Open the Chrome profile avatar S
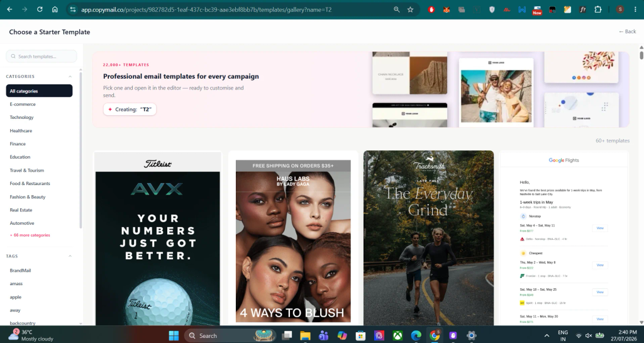 tap(620, 9)
